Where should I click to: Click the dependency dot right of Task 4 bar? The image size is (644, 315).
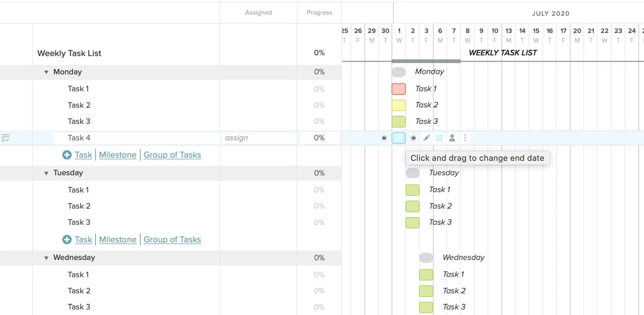pyautogui.click(x=413, y=138)
